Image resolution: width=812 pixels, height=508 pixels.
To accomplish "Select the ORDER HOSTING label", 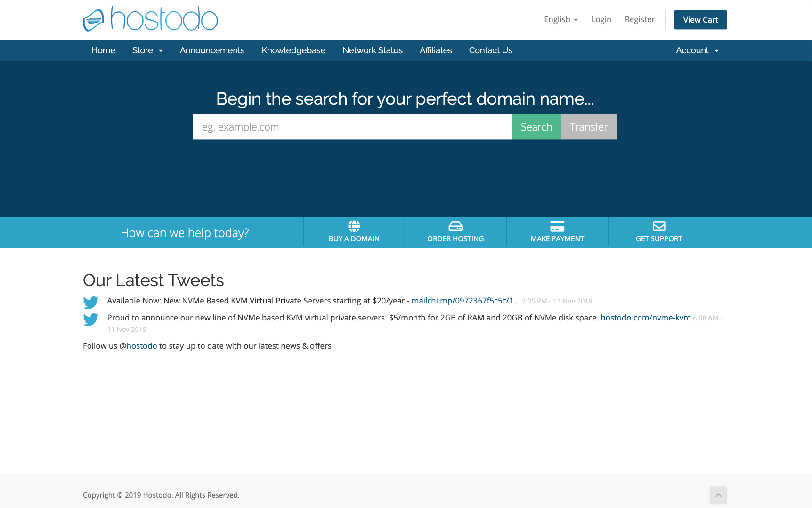I will click(455, 239).
